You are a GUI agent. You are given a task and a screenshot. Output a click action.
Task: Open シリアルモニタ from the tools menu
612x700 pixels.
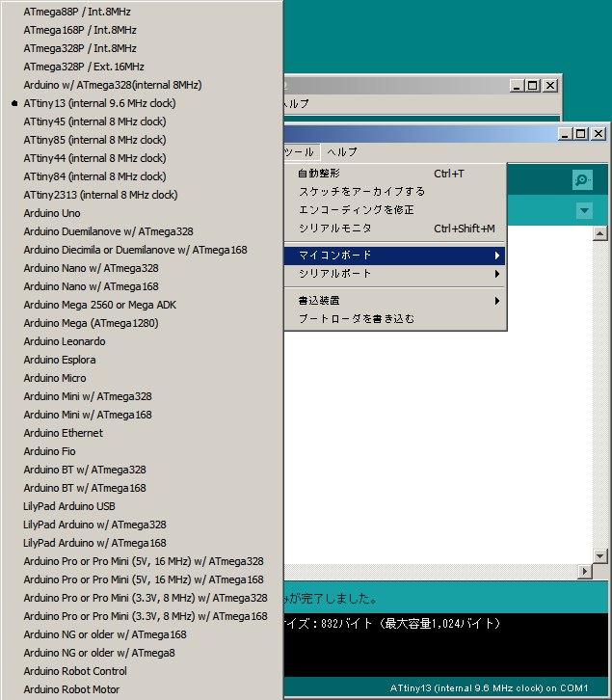tap(394, 229)
